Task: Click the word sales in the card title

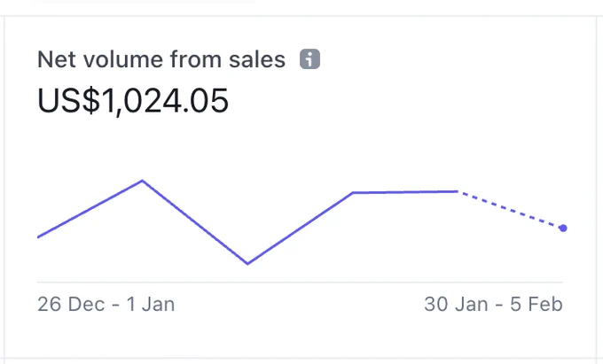Action: pyautogui.click(x=257, y=59)
